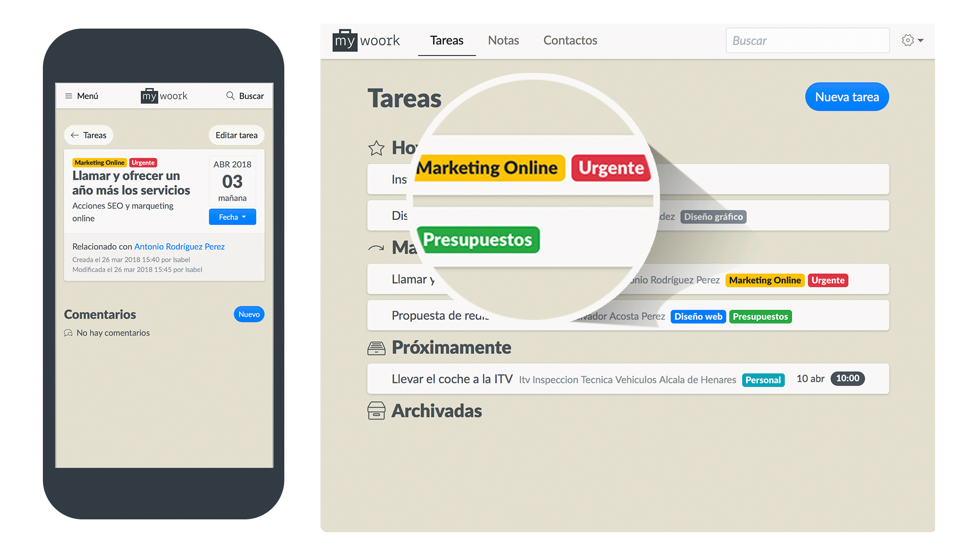
Task: Focus the desktop Buscar search field
Action: [x=807, y=40]
